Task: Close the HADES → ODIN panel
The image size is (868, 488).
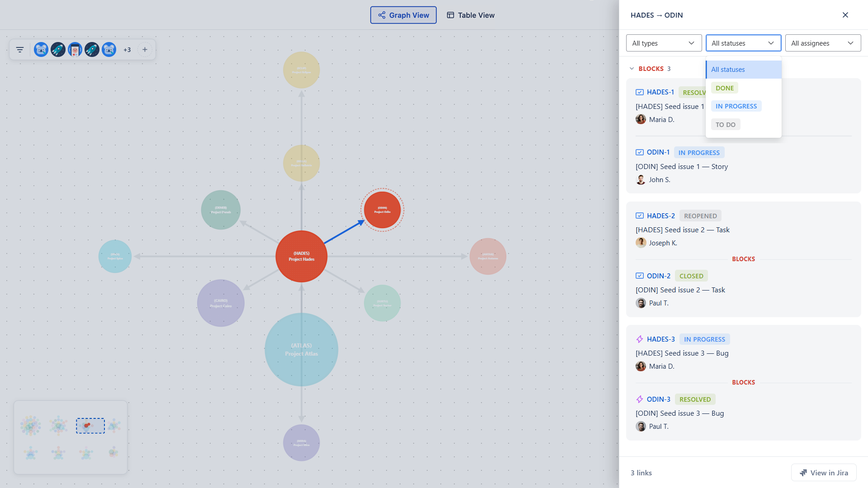Action: click(845, 15)
